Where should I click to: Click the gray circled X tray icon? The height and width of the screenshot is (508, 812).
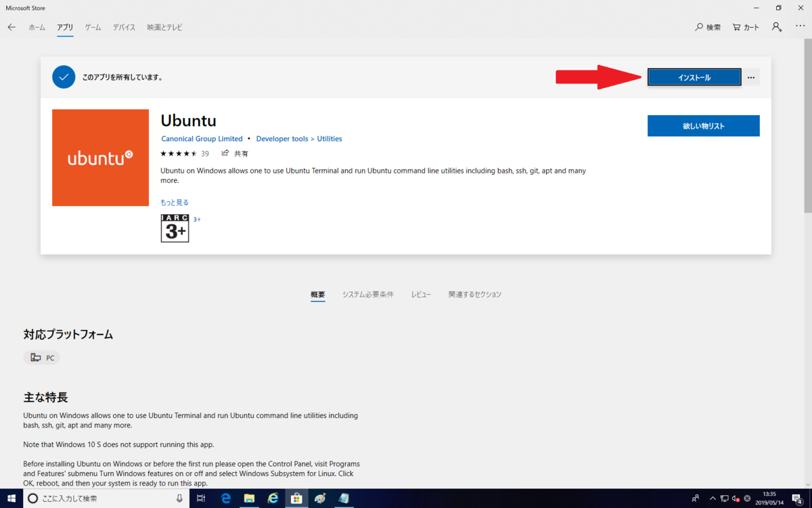click(748, 499)
